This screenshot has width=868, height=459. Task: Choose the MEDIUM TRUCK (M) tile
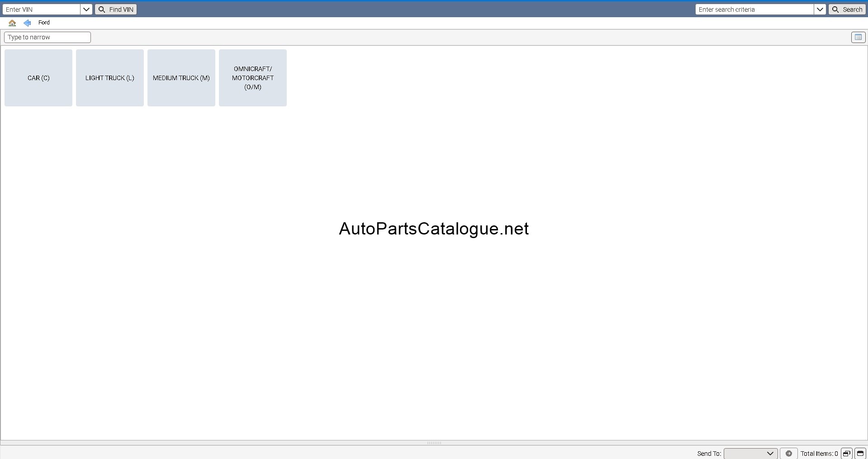(x=181, y=78)
